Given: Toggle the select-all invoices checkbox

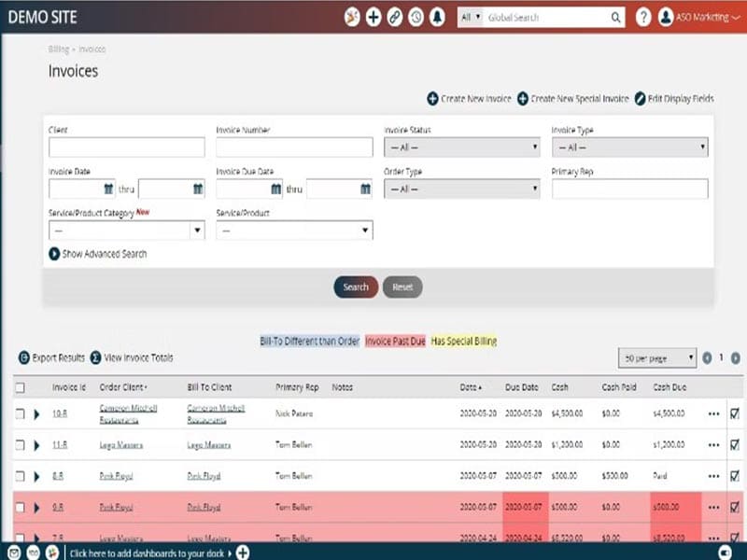Looking at the screenshot, I should tap(20, 387).
